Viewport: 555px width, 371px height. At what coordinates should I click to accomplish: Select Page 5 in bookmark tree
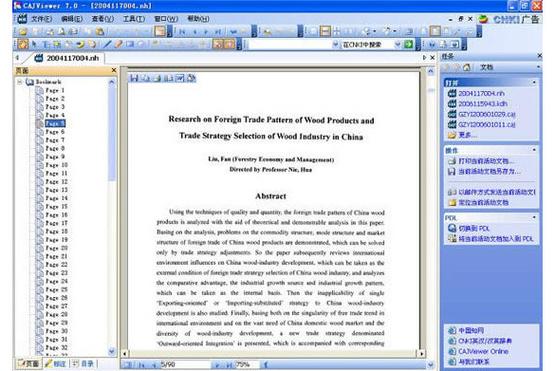tap(55, 124)
